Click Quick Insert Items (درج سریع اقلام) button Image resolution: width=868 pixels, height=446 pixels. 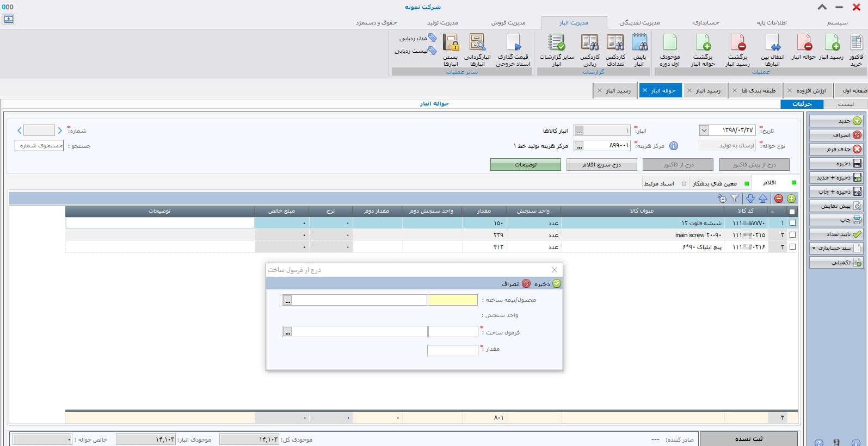coord(601,164)
